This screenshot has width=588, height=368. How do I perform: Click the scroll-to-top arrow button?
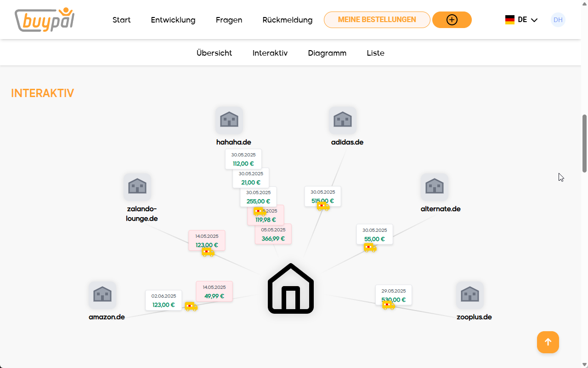click(x=548, y=342)
